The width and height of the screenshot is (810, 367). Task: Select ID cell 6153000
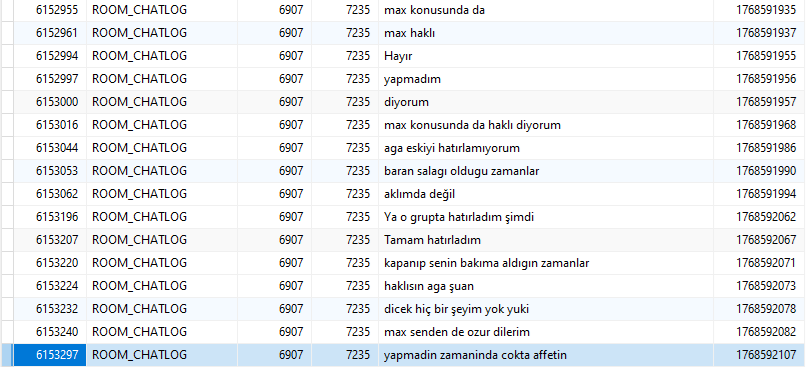tap(50, 102)
